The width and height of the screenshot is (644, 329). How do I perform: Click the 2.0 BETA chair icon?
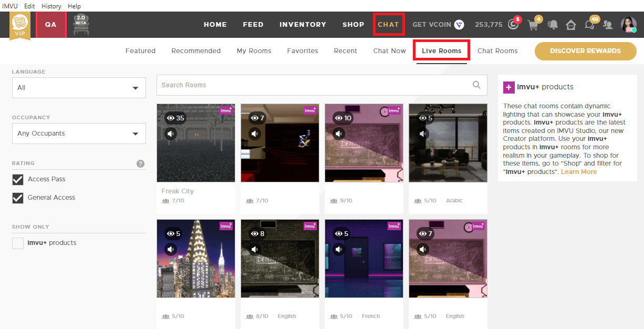click(80, 24)
